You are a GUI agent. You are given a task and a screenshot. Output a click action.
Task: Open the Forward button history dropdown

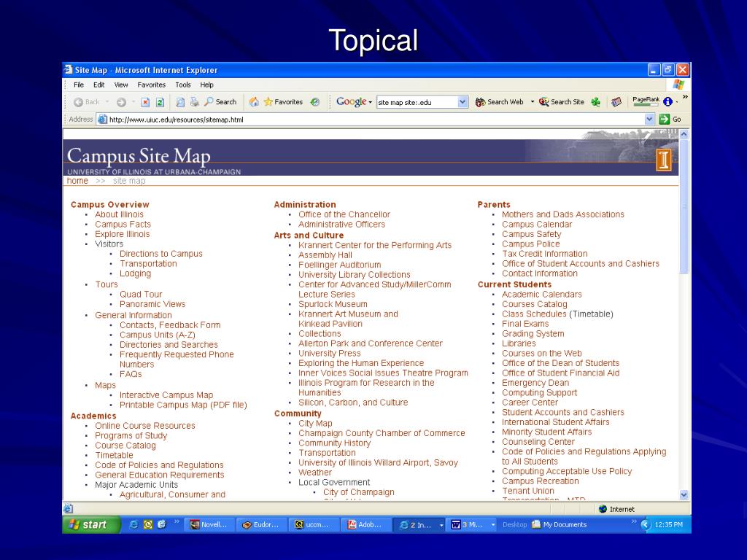coord(133,102)
